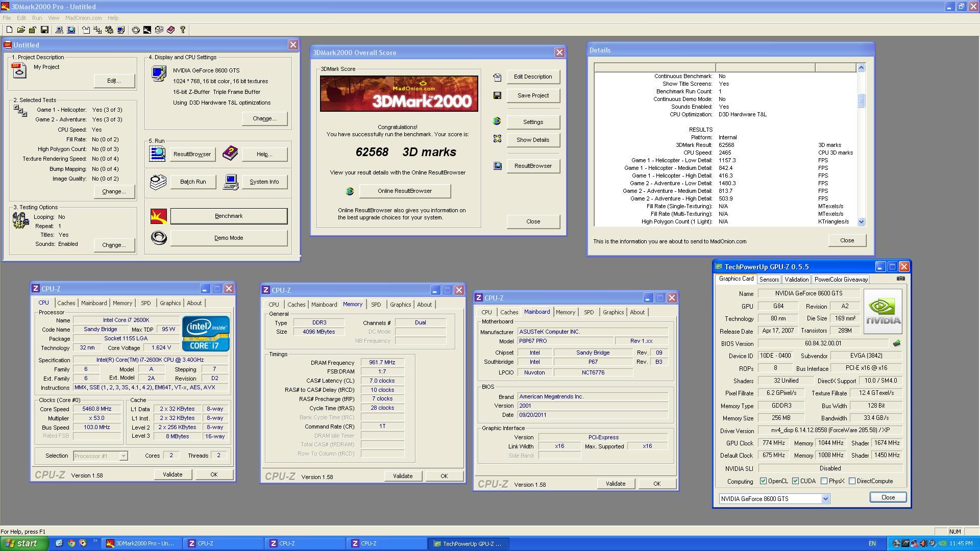
Task: Open the Processor #1 selection dropdown in CPU-Z
Action: [x=123, y=456]
